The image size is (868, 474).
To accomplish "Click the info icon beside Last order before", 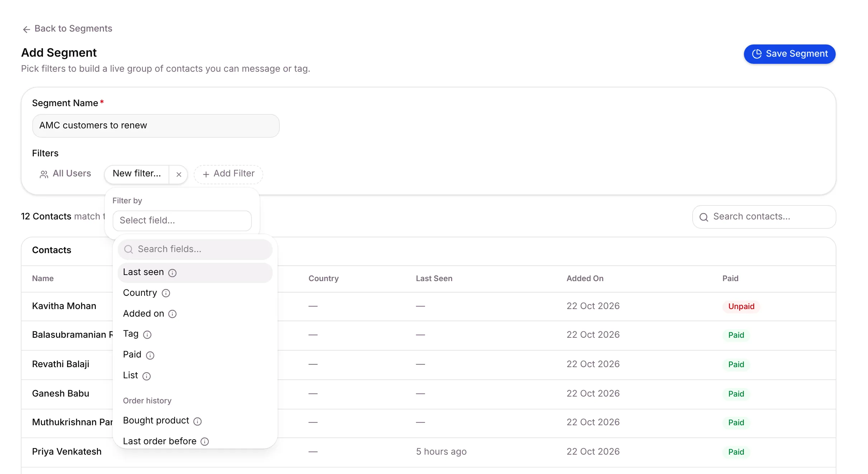I will [x=205, y=441].
